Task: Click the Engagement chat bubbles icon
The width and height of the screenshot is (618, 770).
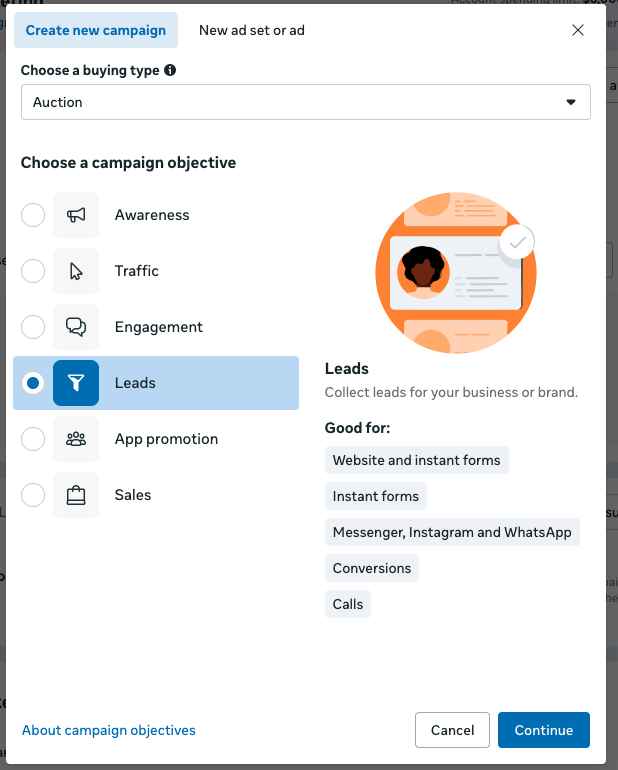Action: tap(76, 327)
